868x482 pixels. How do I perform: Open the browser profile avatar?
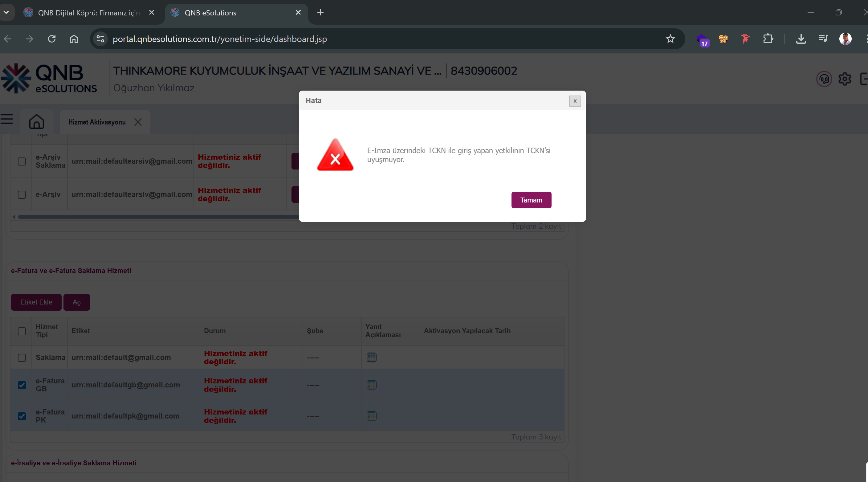click(x=845, y=39)
